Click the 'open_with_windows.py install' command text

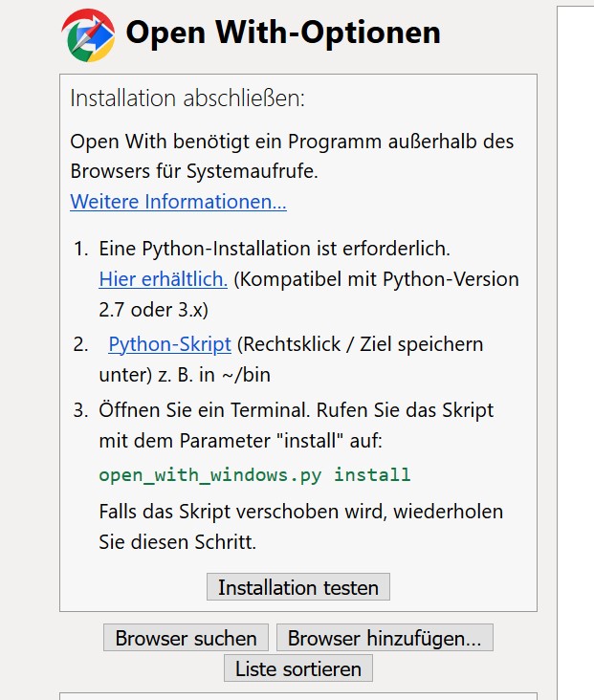click(x=254, y=474)
